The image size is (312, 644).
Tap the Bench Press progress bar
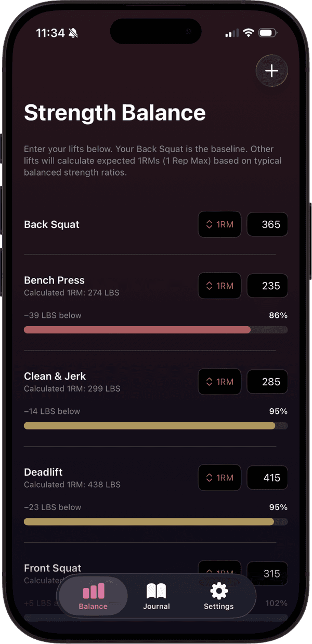click(x=155, y=330)
